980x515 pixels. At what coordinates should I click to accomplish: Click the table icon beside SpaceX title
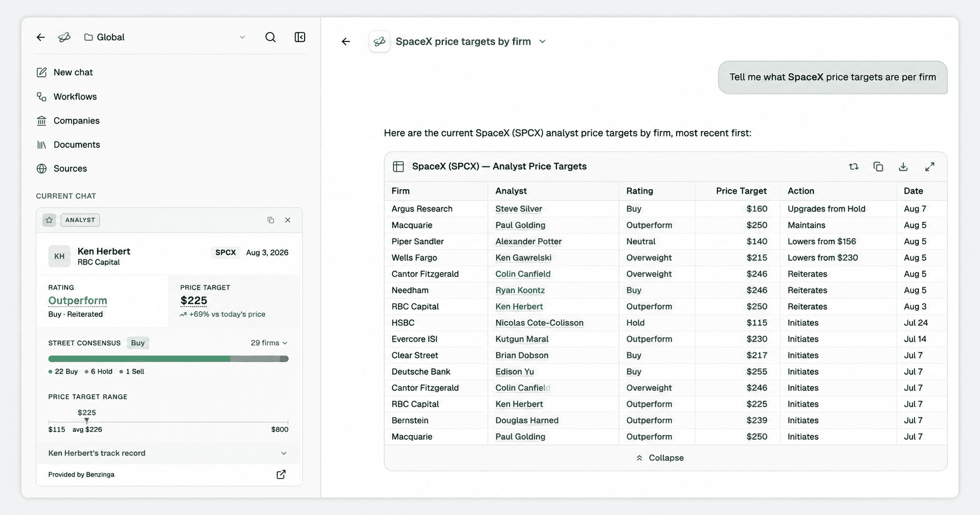[x=399, y=167]
